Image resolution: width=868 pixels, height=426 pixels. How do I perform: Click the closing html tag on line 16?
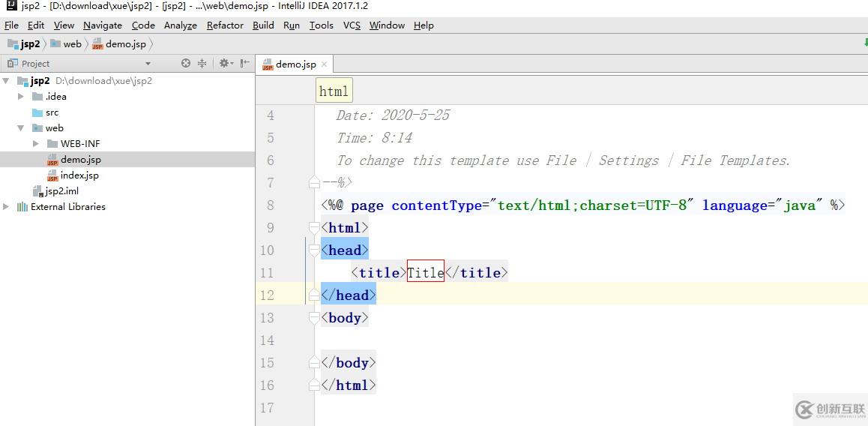pos(349,385)
